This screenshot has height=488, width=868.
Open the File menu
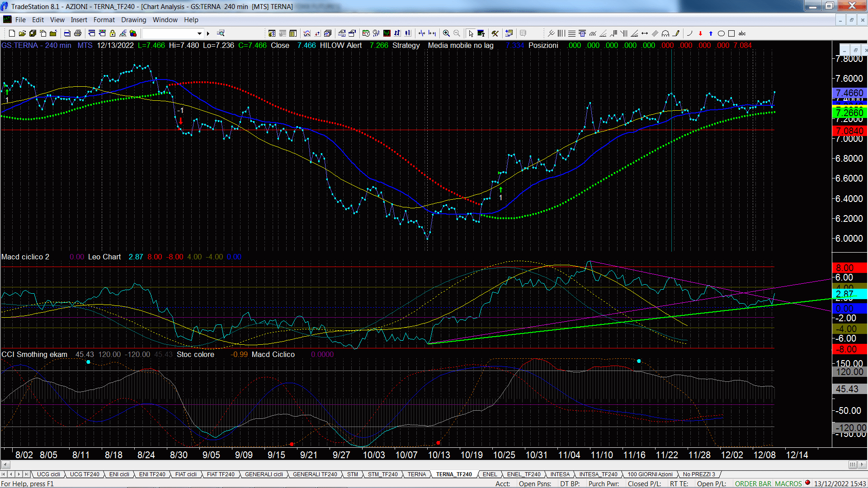20,20
